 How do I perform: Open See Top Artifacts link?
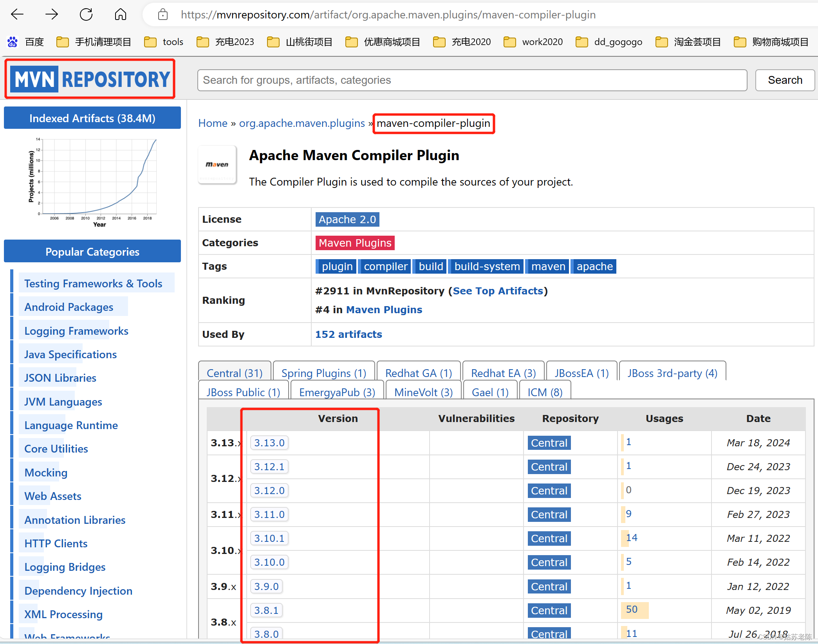(498, 291)
